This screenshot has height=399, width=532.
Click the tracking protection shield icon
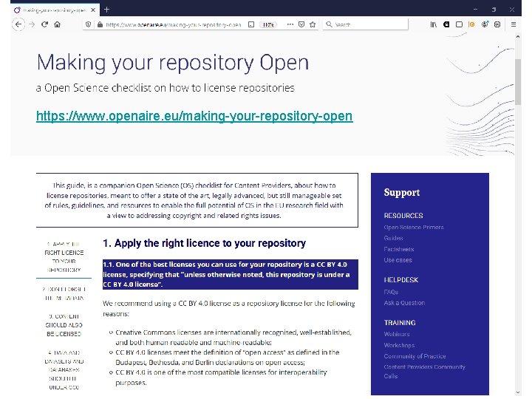88,24
